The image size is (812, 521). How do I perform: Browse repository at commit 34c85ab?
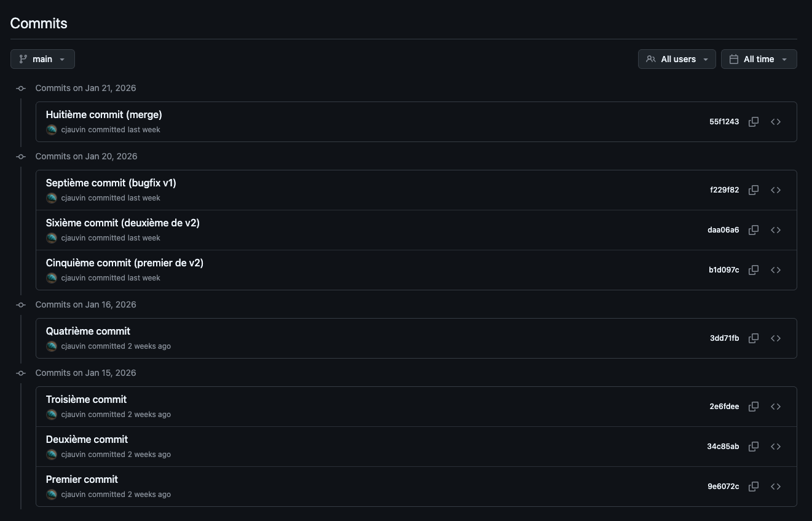pyautogui.click(x=776, y=447)
